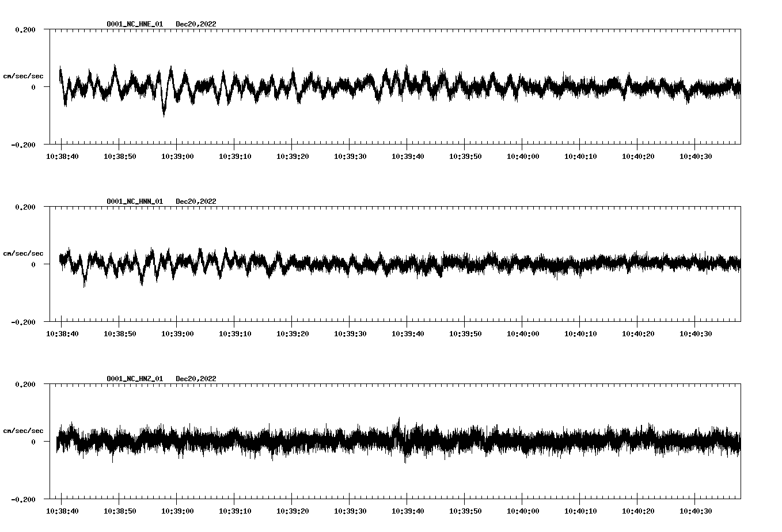
Task: Click the 10:39:10 time label under HNE plot
Action: click(x=234, y=156)
